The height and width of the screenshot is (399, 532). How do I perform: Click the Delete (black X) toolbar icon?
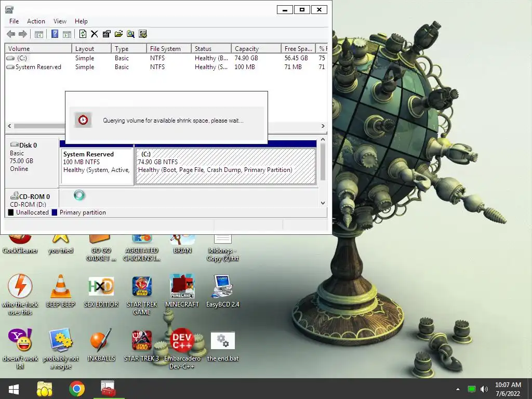point(95,34)
